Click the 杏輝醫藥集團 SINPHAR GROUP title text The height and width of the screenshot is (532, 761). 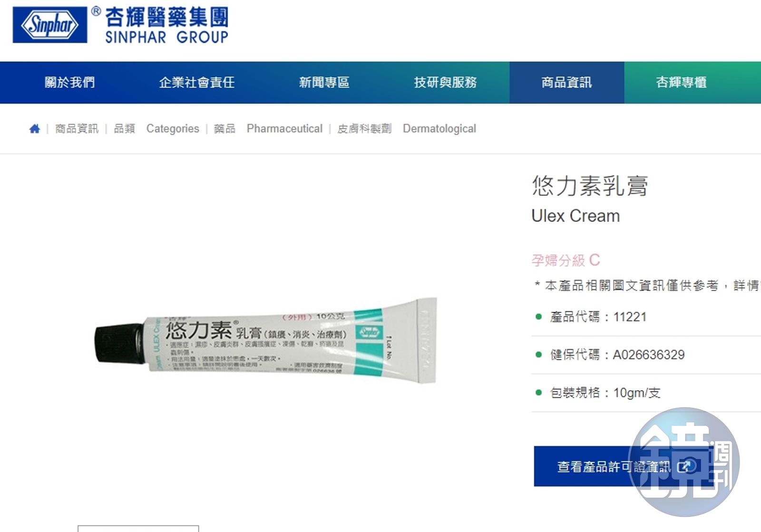[166, 25]
